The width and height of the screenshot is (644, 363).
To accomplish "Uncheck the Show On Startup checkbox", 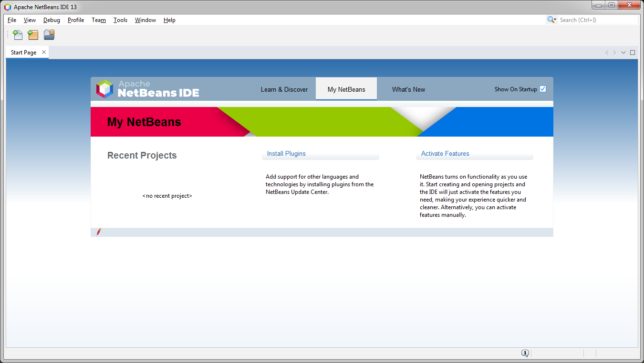I will click(x=543, y=88).
